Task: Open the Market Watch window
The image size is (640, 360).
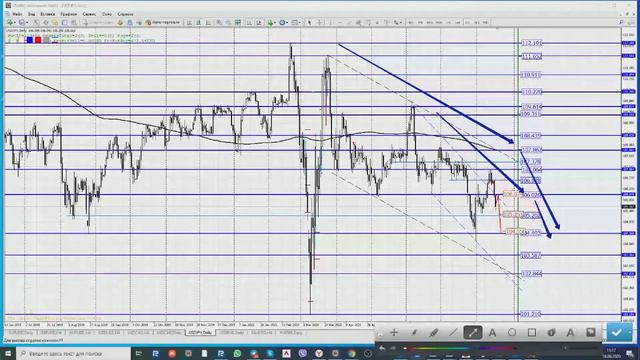Action: 36,22
